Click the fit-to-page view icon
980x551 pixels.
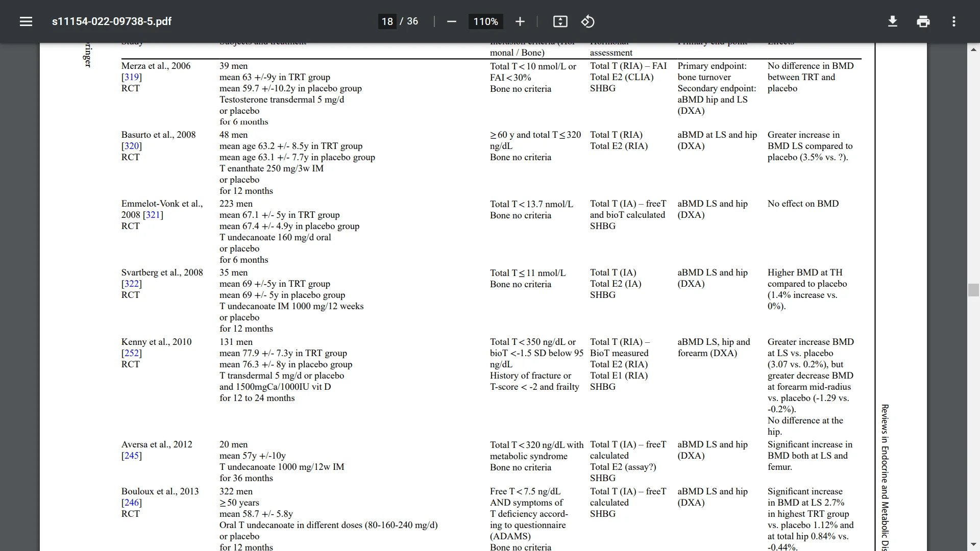click(560, 21)
